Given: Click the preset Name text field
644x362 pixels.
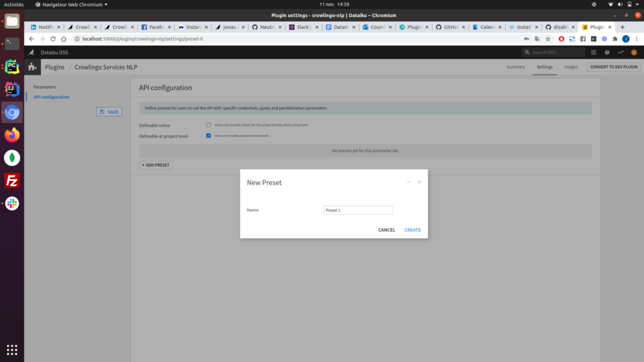Looking at the screenshot, I should 358,210.
